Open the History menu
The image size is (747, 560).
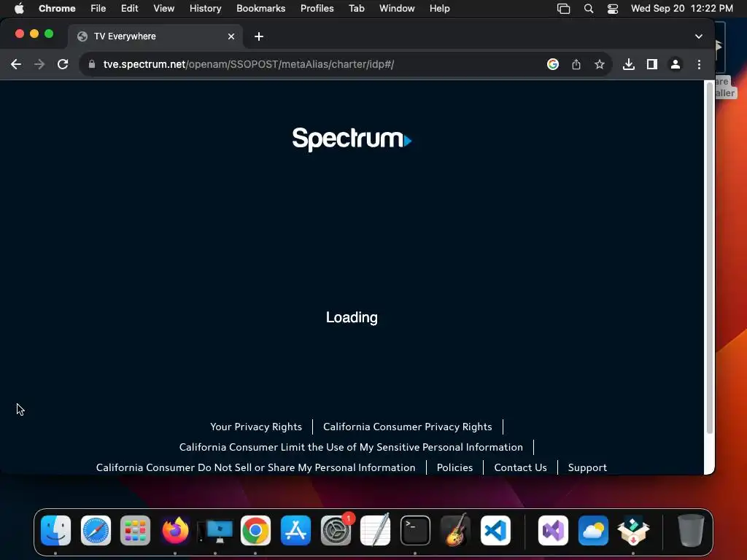[205, 8]
